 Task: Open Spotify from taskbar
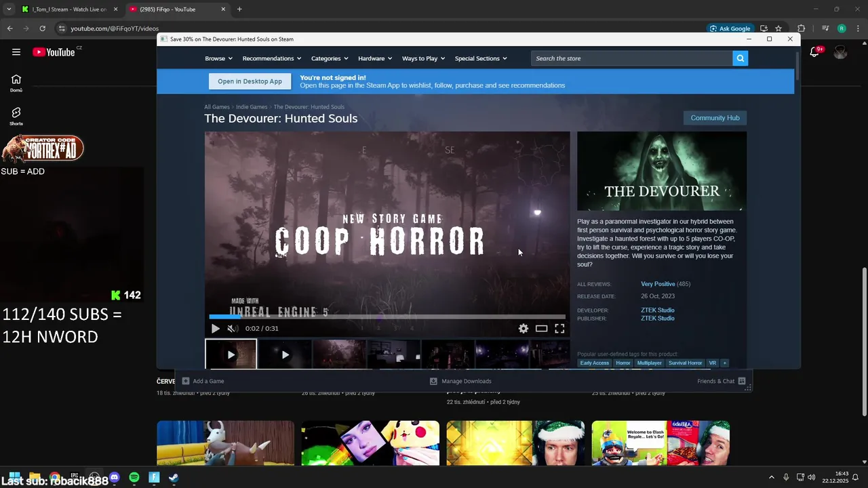click(134, 478)
